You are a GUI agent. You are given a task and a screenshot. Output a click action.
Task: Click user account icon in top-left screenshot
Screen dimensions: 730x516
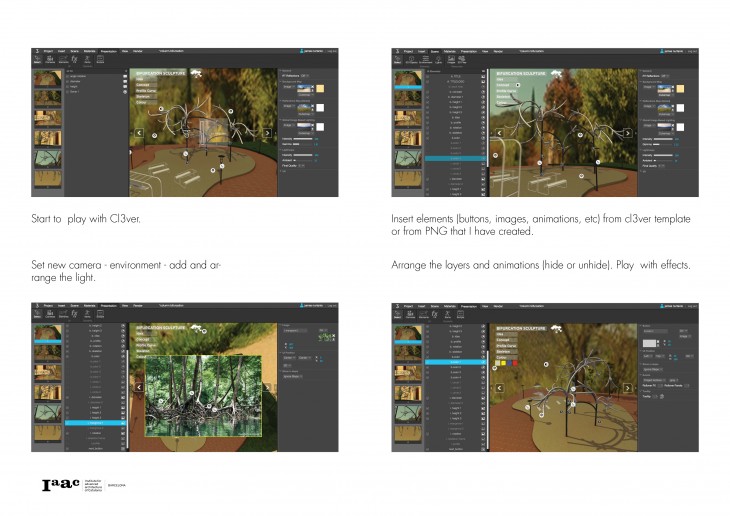(x=302, y=49)
